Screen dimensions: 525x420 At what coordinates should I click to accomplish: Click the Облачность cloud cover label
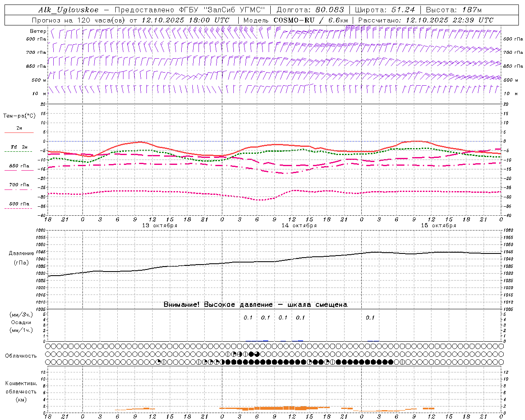[x=21, y=356]
